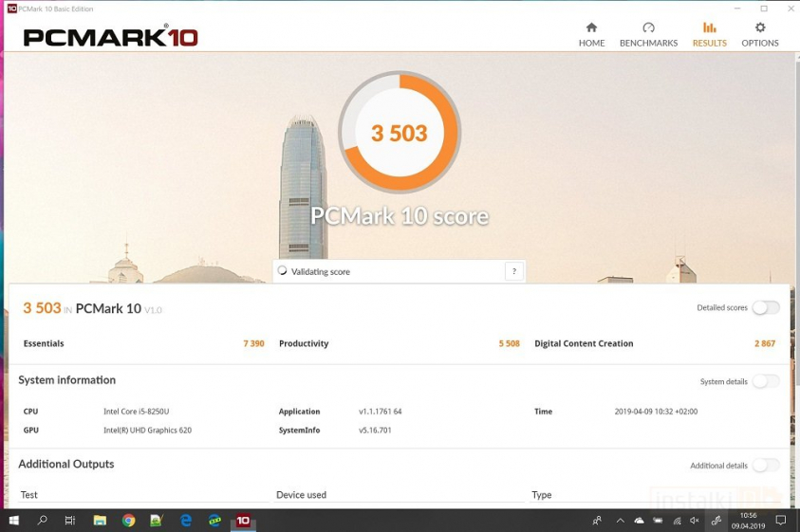Select the CPU value Intel Core i5-8250U
Screen dimensions: 800x532
pos(137,412)
